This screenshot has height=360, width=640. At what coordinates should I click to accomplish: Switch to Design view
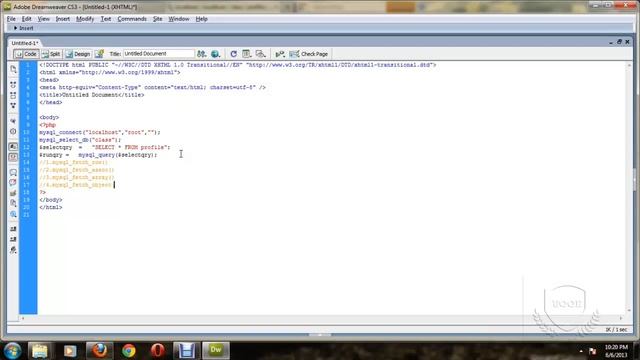coord(78,54)
